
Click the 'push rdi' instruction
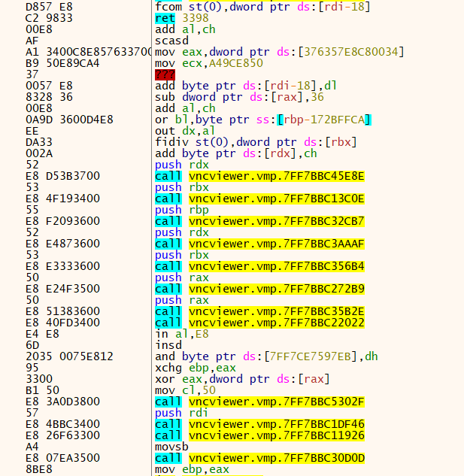(x=181, y=413)
